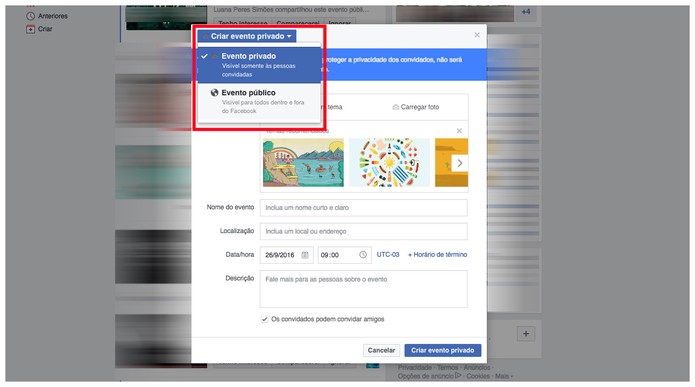This screenshot has width=695, height=387.
Task: Expand the Criar evento privado dropdown
Action: [247, 36]
